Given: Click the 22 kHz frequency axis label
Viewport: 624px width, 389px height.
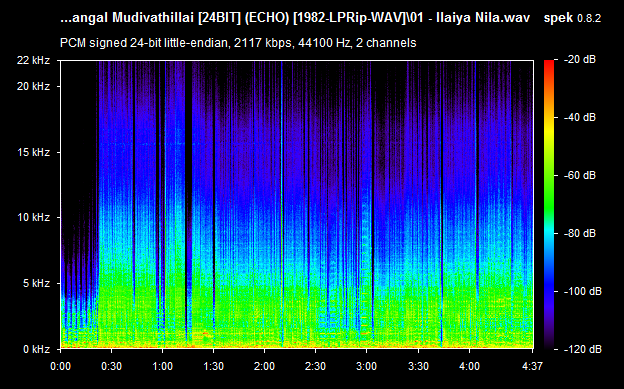Looking at the screenshot, I should tap(33, 60).
